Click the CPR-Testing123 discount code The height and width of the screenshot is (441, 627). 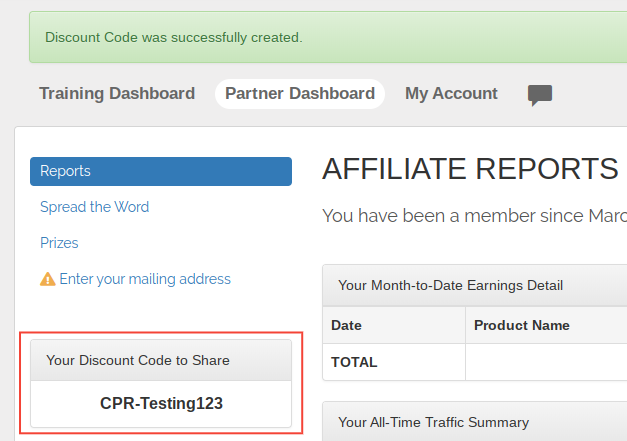pos(161,403)
